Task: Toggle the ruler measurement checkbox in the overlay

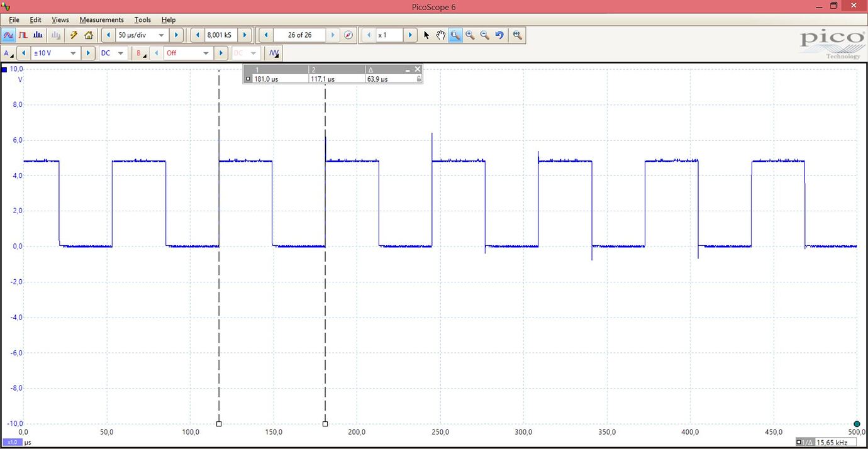Action: 248,79
